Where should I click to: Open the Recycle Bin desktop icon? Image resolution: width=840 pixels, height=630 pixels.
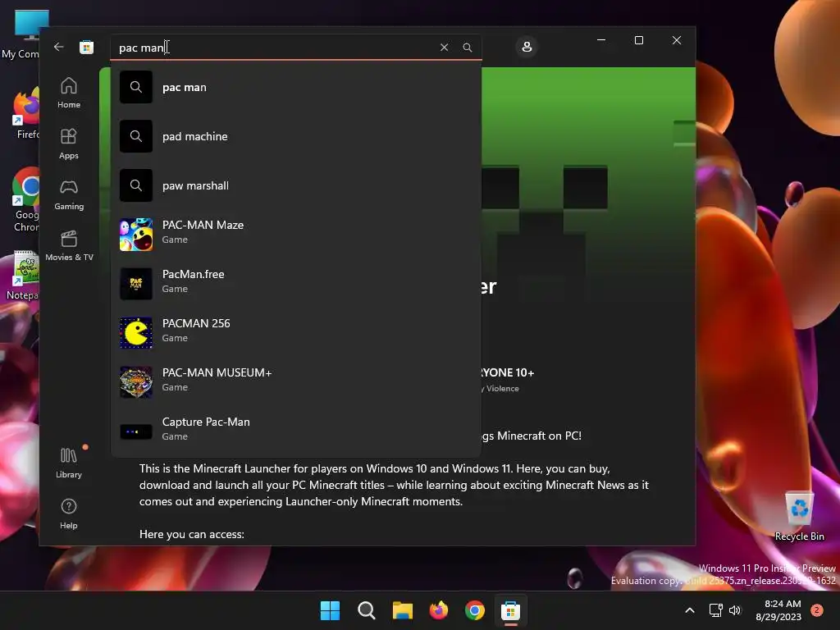[x=799, y=517]
